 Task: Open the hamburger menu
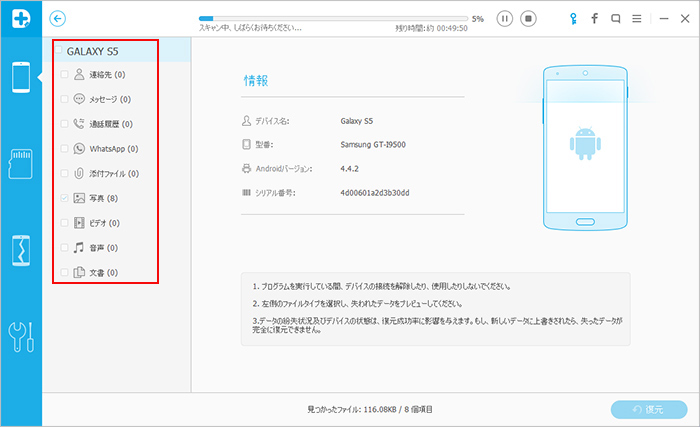point(637,19)
